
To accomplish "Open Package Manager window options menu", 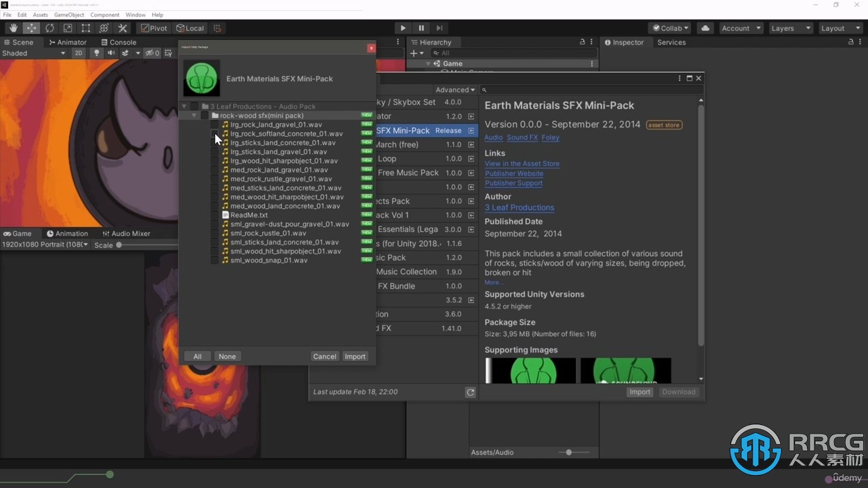I will [x=680, y=78].
